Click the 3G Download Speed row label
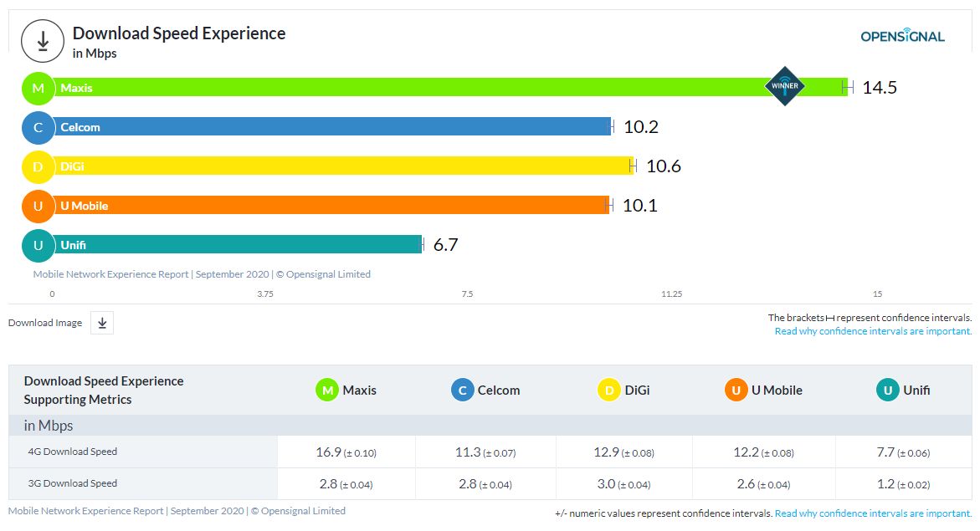980x531 pixels. [73, 483]
